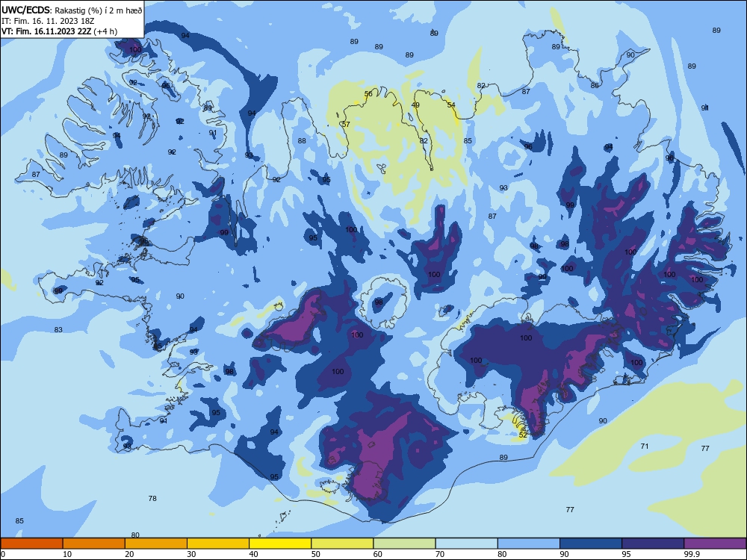Click the light green 60–70 legend swatch

pos(404,544)
